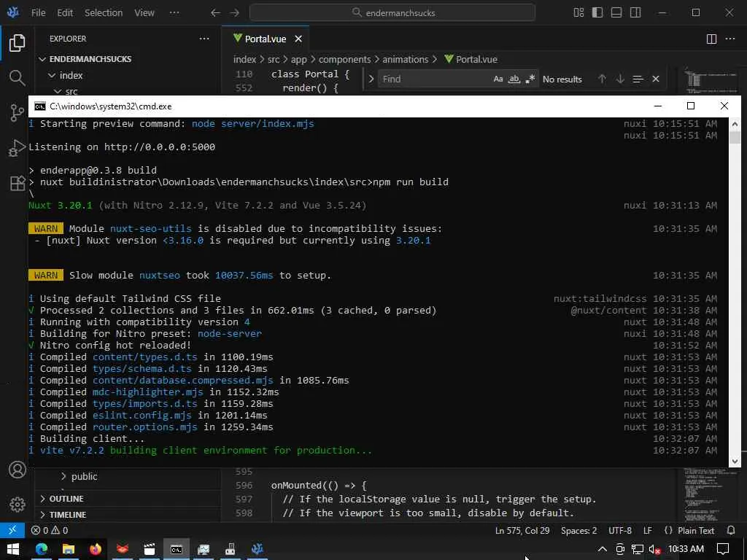Collapse the ENDERMANCHSUCKS root folder

pos(90,59)
